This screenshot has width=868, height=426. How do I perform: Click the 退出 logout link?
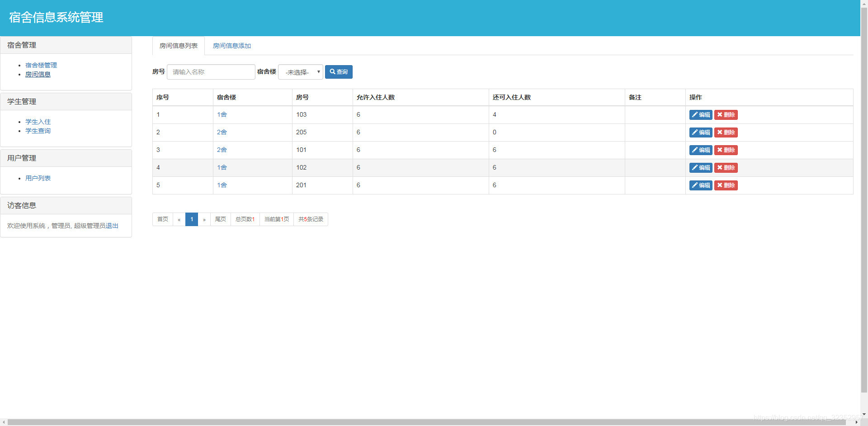pyautogui.click(x=112, y=226)
